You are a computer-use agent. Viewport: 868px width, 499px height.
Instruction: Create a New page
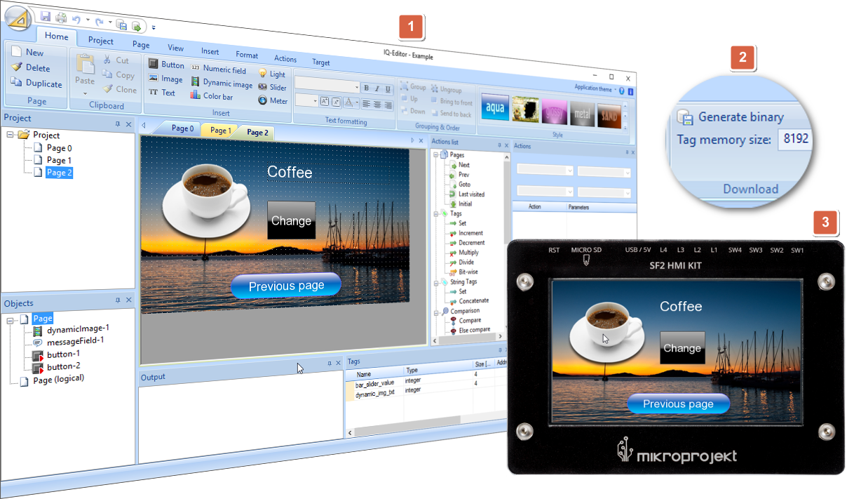(28, 52)
